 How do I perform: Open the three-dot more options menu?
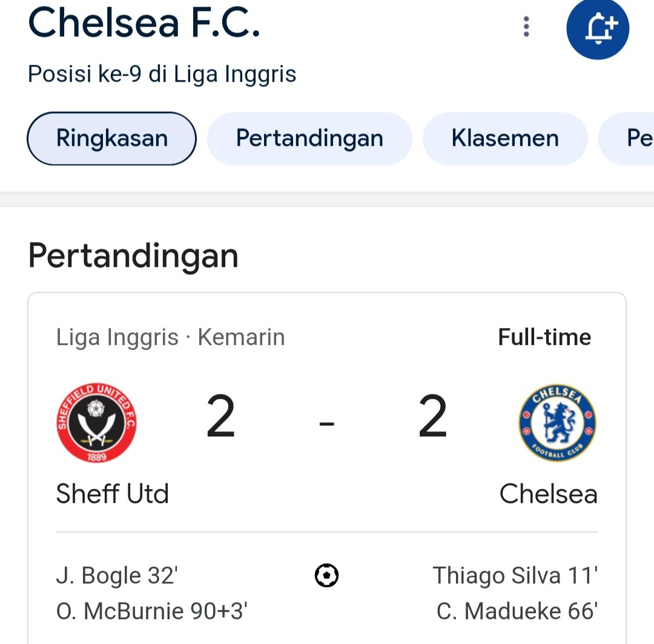pyautogui.click(x=526, y=27)
